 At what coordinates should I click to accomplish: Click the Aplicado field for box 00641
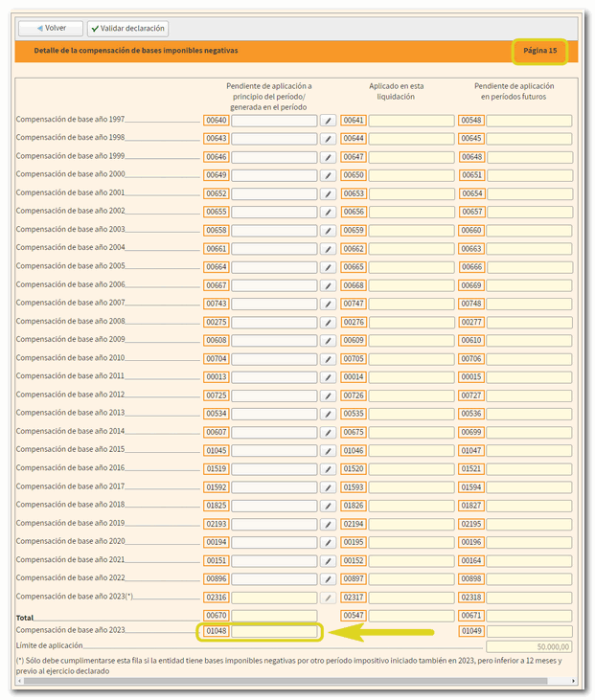click(x=411, y=122)
